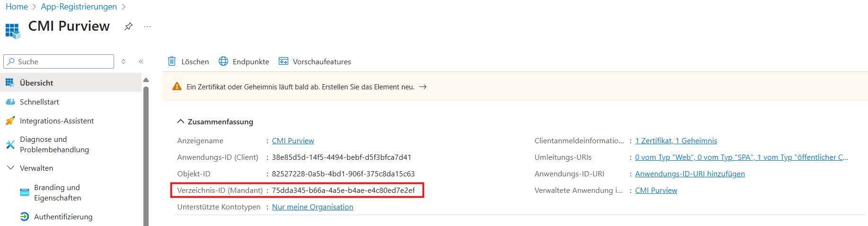Image resolution: width=868 pixels, height=226 pixels.
Task: Click the sidebar scrollbar up arrow
Action: (x=146, y=80)
